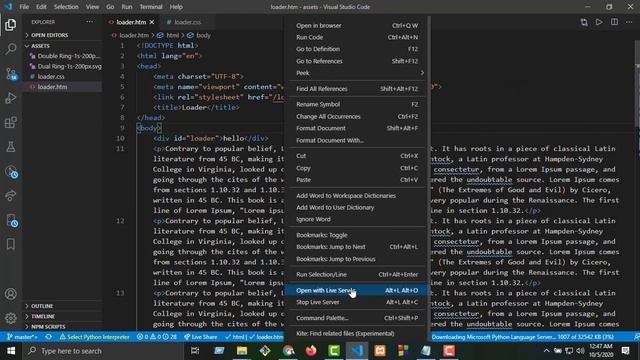The width and height of the screenshot is (640, 360).
Task: Open Firefox from taskbar
Action: [x=311, y=351]
